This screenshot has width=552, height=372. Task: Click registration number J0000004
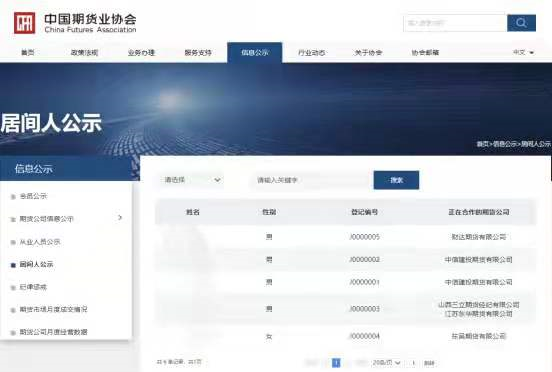click(x=365, y=336)
